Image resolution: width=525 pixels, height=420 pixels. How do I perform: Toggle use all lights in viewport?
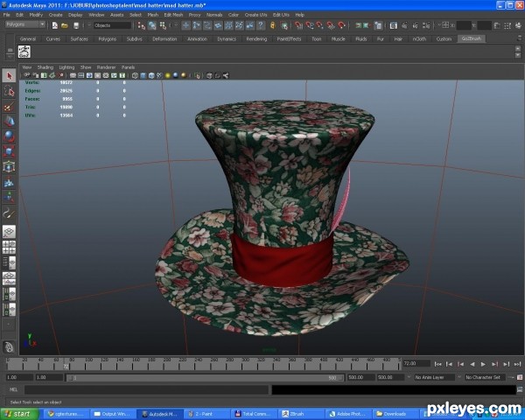(x=167, y=75)
